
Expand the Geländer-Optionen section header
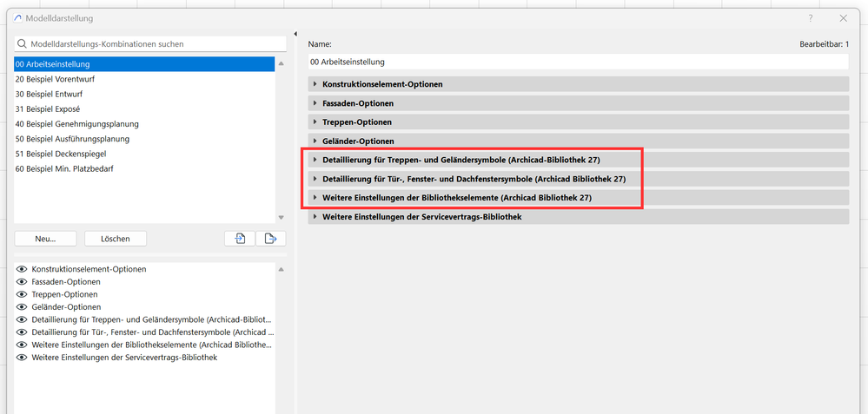(x=578, y=141)
